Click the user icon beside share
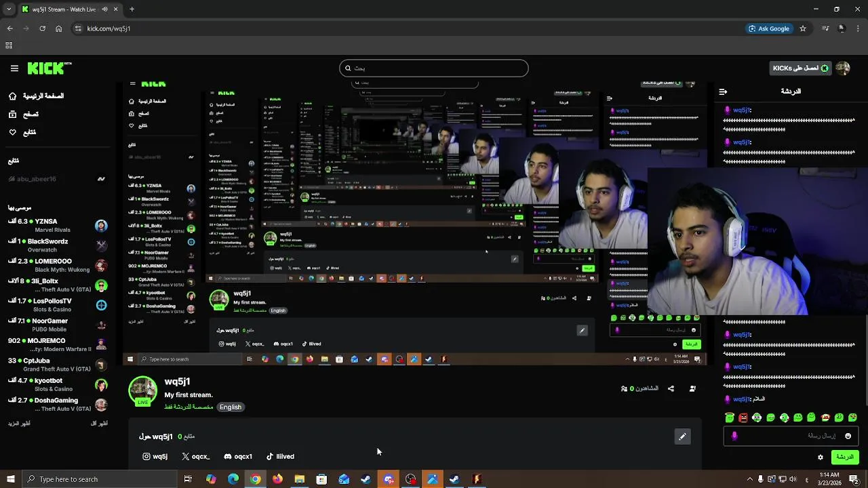The height and width of the screenshot is (488, 868). [692, 388]
